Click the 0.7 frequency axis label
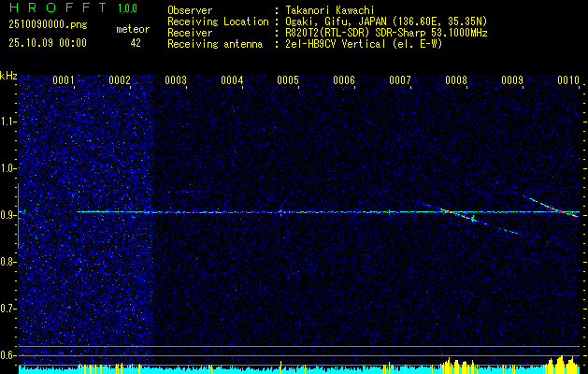Screen dimensions: 588x374 coord(7,309)
